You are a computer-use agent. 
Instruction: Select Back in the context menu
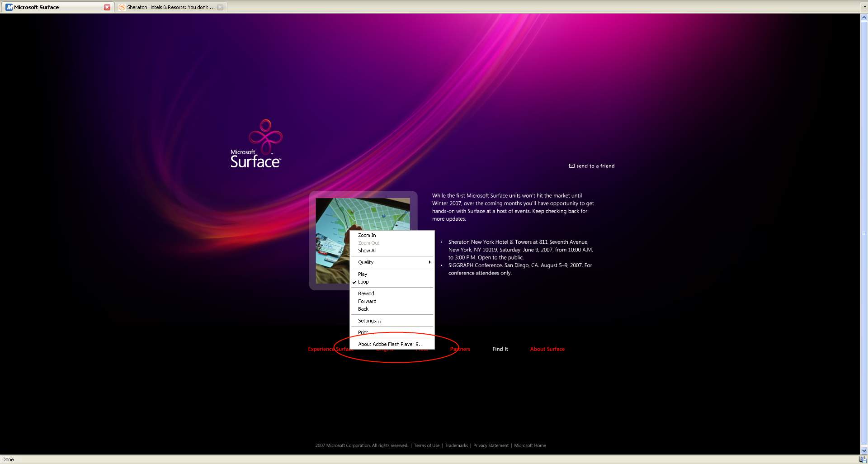(392, 309)
